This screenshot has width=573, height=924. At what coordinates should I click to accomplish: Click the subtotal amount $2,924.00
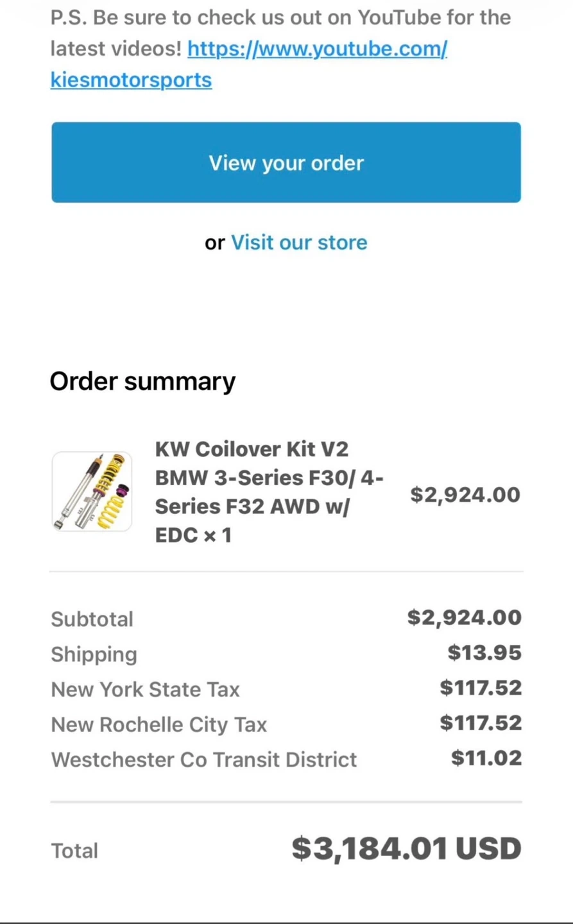click(465, 618)
